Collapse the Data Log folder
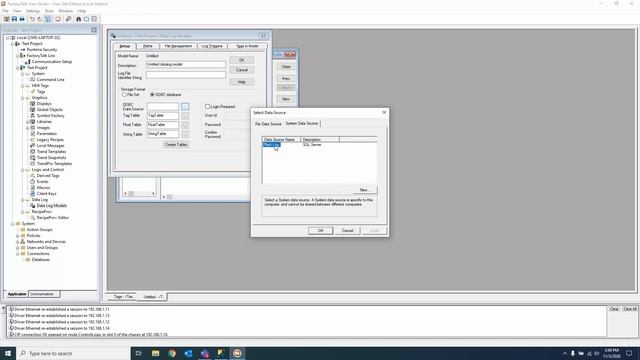The width and height of the screenshot is (640, 360). tap(22, 200)
